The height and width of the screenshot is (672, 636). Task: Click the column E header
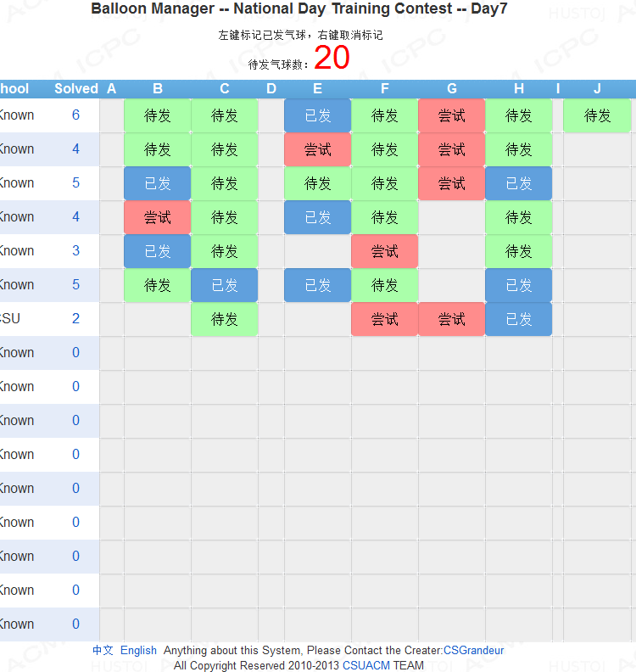pos(317,89)
